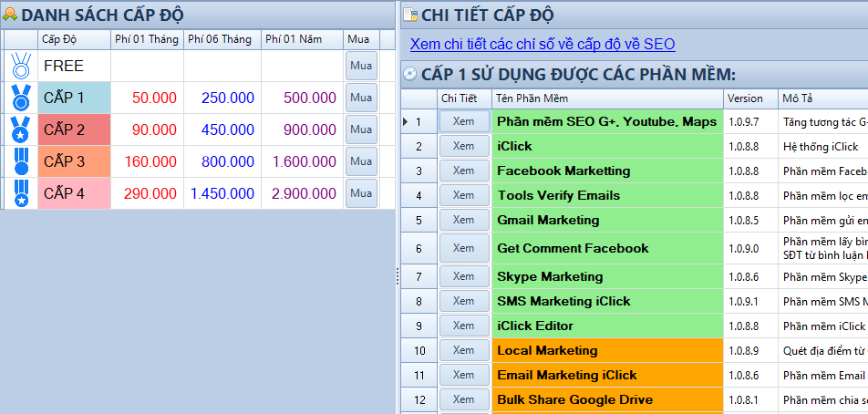This screenshot has width=868, height=414.
Task: Click the Chi Tiết Cấp Độ header icon
Action: (410, 15)
